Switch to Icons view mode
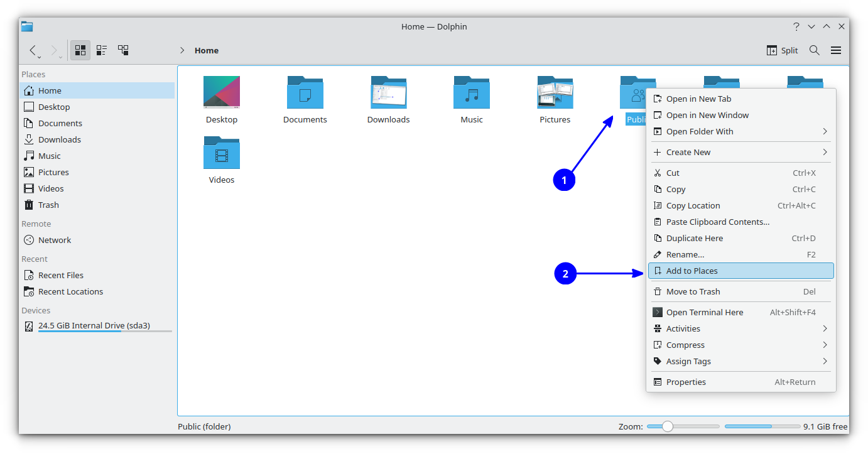The height and width of the screenshot is (454, 868). (x=80, y=50)
